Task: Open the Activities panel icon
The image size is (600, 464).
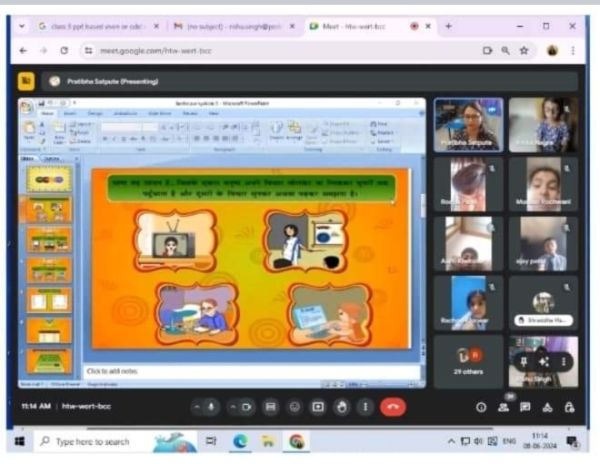Action: (x=547, y=407)
